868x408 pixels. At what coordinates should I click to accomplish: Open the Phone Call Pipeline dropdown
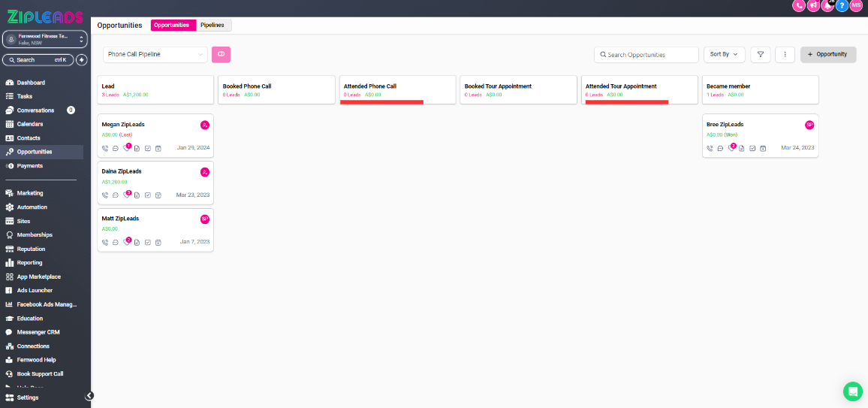(155, 54)
